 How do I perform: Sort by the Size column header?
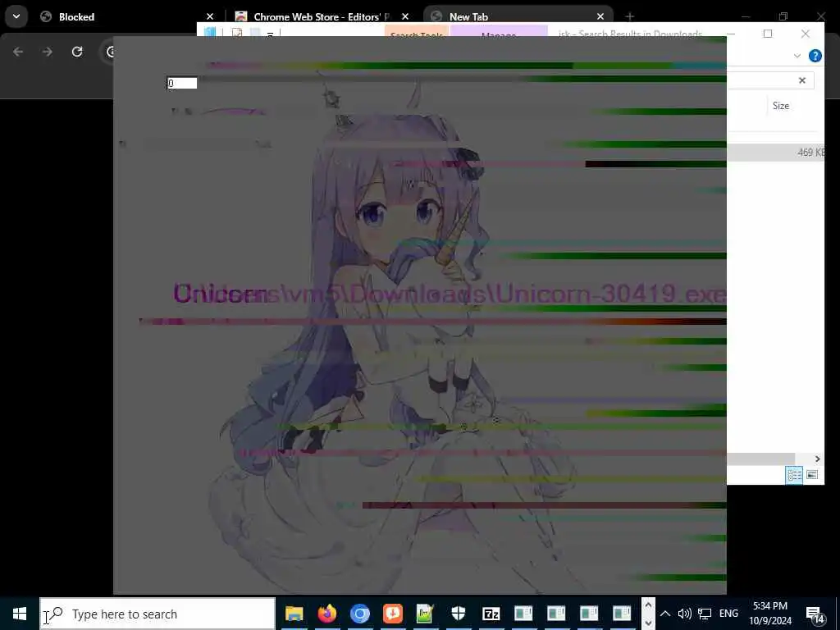click(x=781, y=106)
